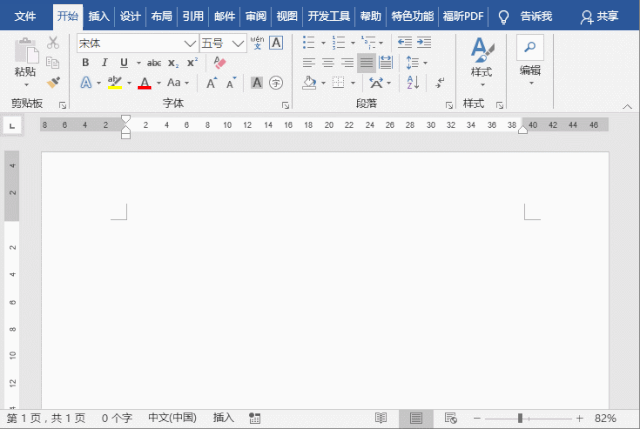Click the bullet list icon
The width and height of the screenshot is (640, 429).
click(x=309, y=43)
